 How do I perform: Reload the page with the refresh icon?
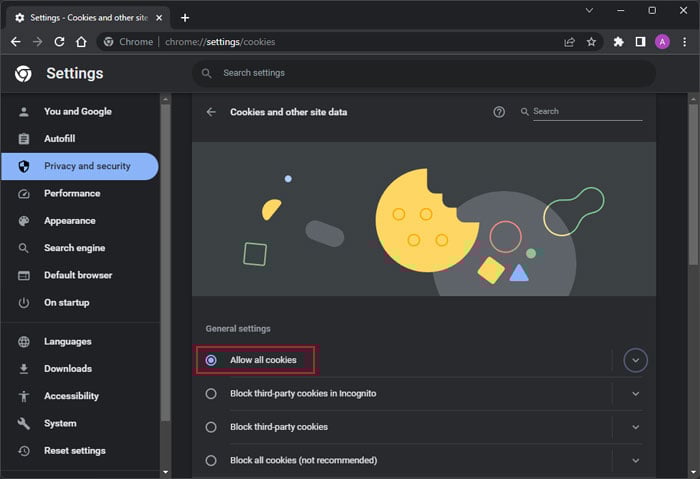click(59, 42)
